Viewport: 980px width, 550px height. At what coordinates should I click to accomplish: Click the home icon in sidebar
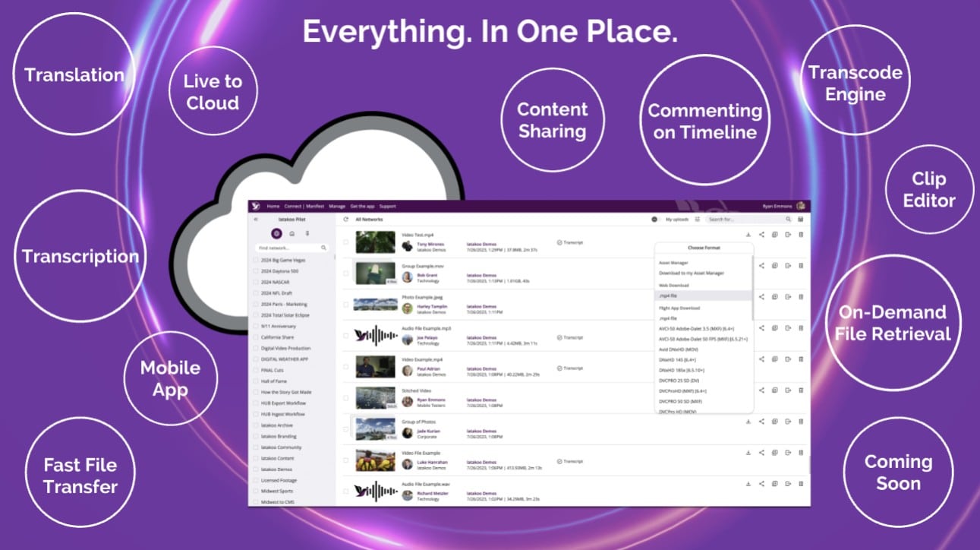292,234
